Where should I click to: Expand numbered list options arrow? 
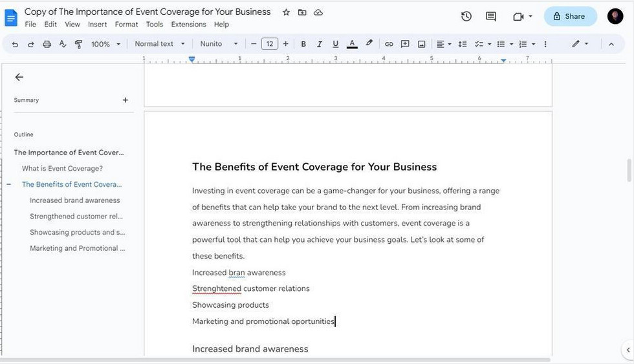coord(533,44)
